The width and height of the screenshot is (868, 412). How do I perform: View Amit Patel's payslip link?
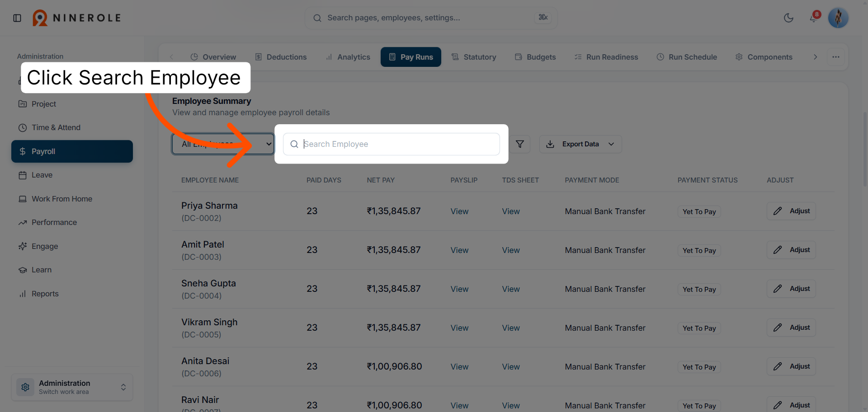459,250
